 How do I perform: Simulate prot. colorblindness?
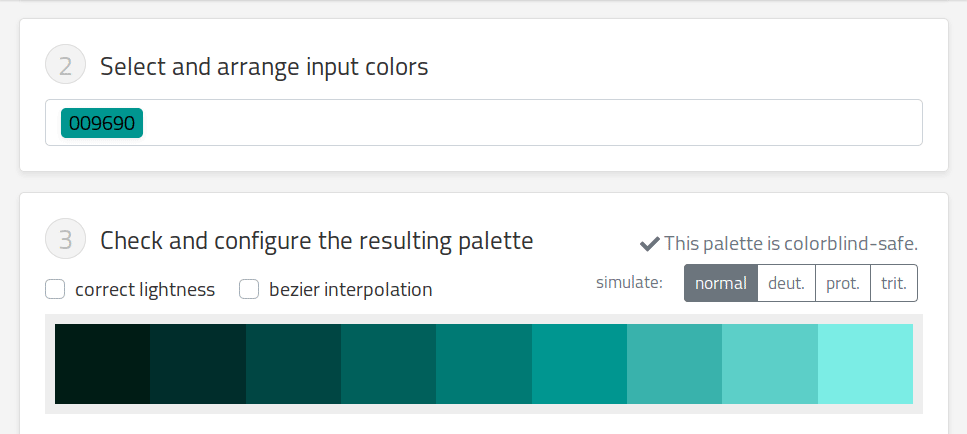pyautogui.click(x=843, y=283)
